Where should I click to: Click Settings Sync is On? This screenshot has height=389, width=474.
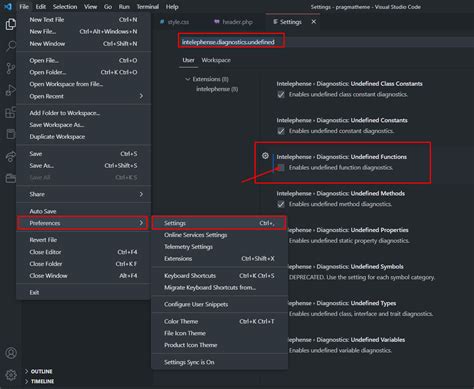point(220,362)
